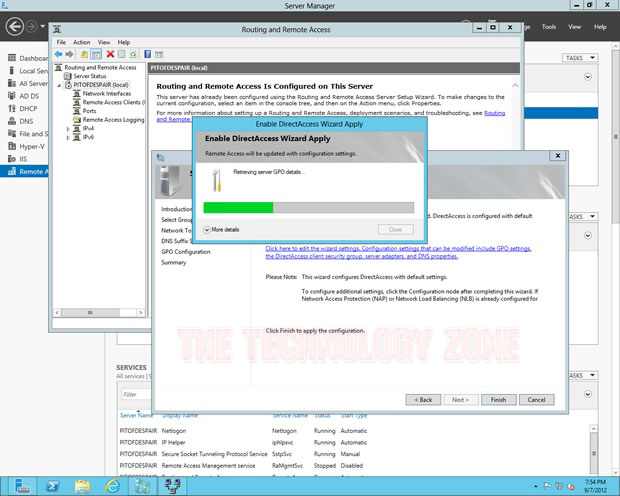Toggle Show/Hide Console Tree toolbar icon
The height and width of the screenshot is (496, 620).
tap(96, 54)
